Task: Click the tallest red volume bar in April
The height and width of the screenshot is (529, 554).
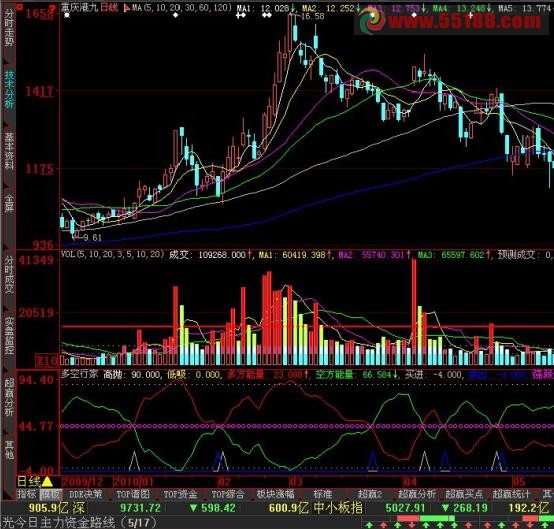Action: pyautogui.click(x=414, y=311)
